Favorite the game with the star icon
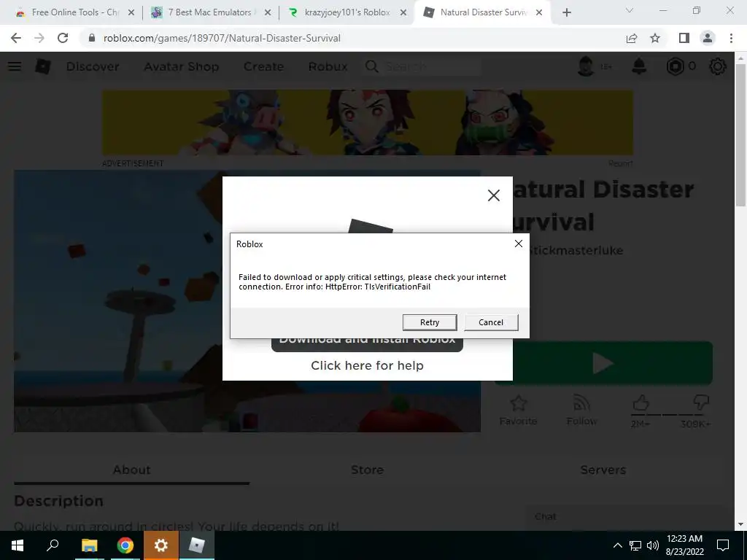This screenshot has width=747, height=560. click(x=519, y=411)
